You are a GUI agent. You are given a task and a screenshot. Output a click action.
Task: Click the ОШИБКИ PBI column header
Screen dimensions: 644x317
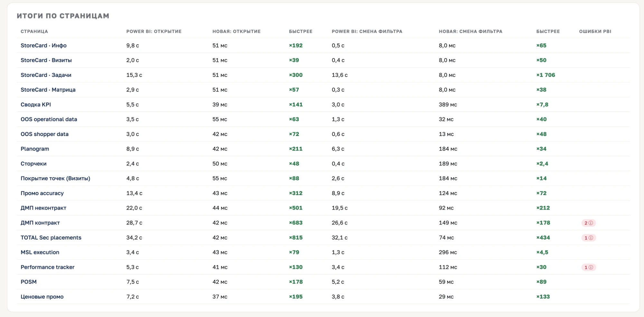coord(595,32)
